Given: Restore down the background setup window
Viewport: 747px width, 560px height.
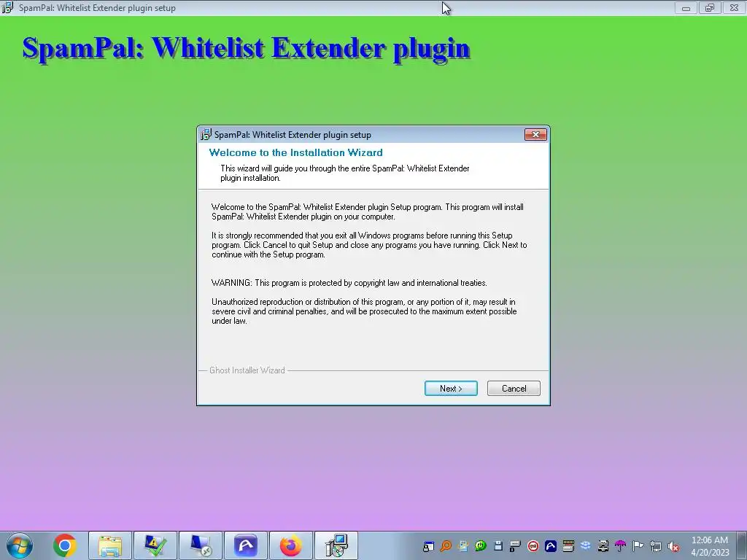Looking at the screenshot, I should 709,7.
